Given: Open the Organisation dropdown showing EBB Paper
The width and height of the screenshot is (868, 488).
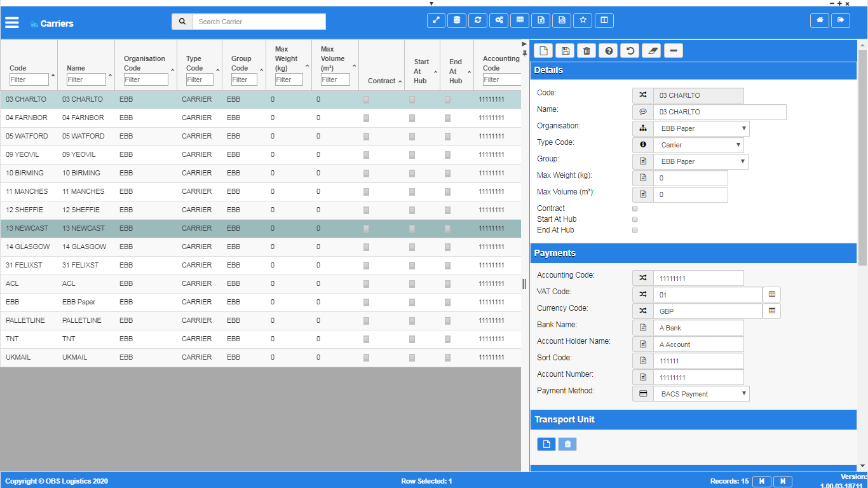Looking at the screenshot, I should [x=702, y=128].
